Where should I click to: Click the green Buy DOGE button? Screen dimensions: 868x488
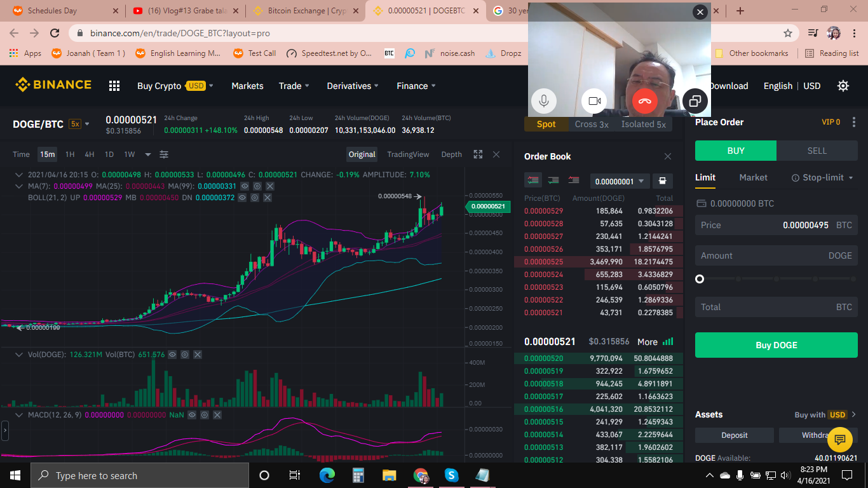tap(776, 345)
